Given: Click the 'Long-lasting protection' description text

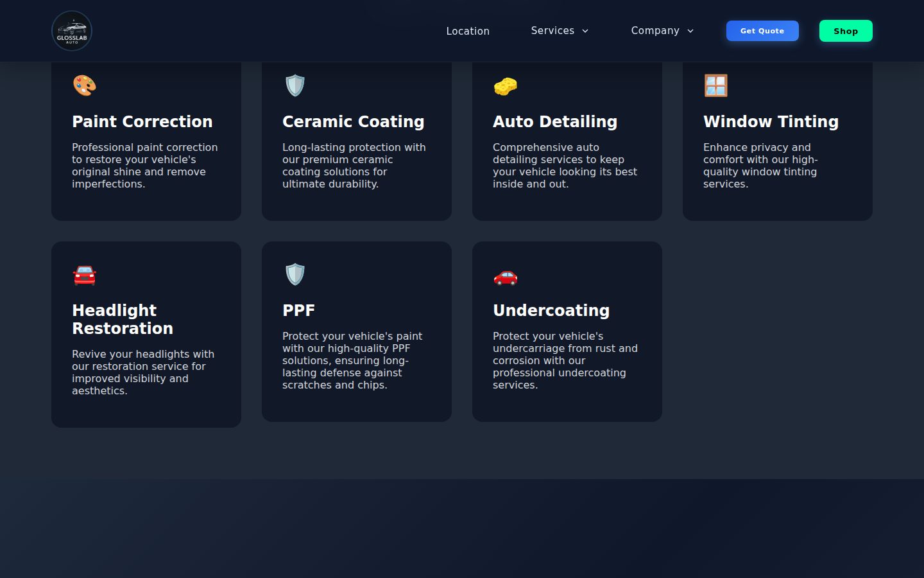Looking at the screenshot, I should pos(354,166).
